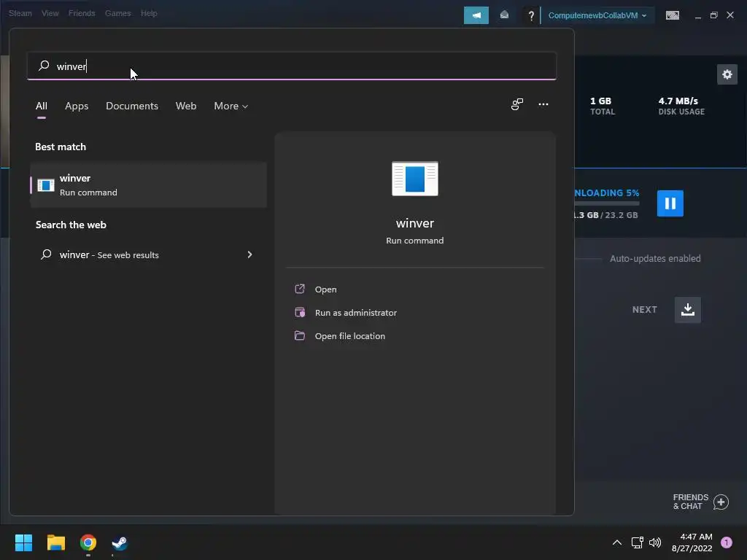The width and height of the screenshot is (747, 560).
Task: Open File Explorer from the taskbar
Action: (55, 542)
